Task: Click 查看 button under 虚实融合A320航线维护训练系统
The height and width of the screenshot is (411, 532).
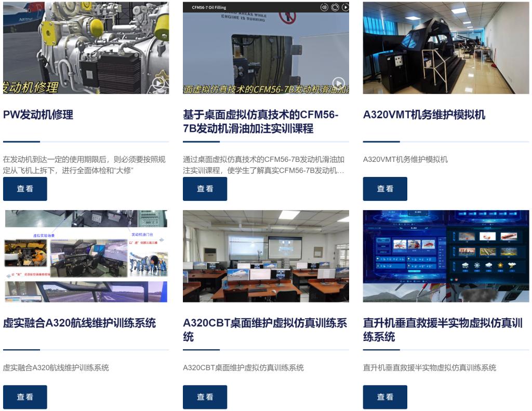Action: pyautogui.click(x=25, y=397)
